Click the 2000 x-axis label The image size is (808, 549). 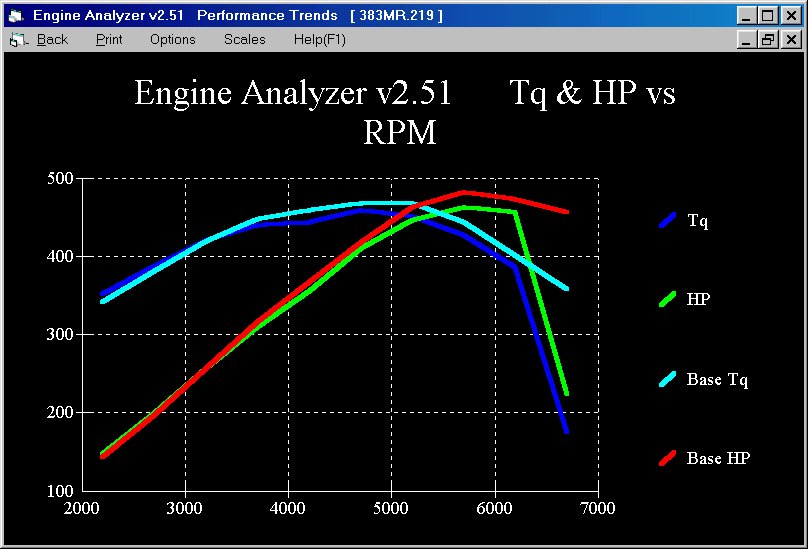coord(81,508)
